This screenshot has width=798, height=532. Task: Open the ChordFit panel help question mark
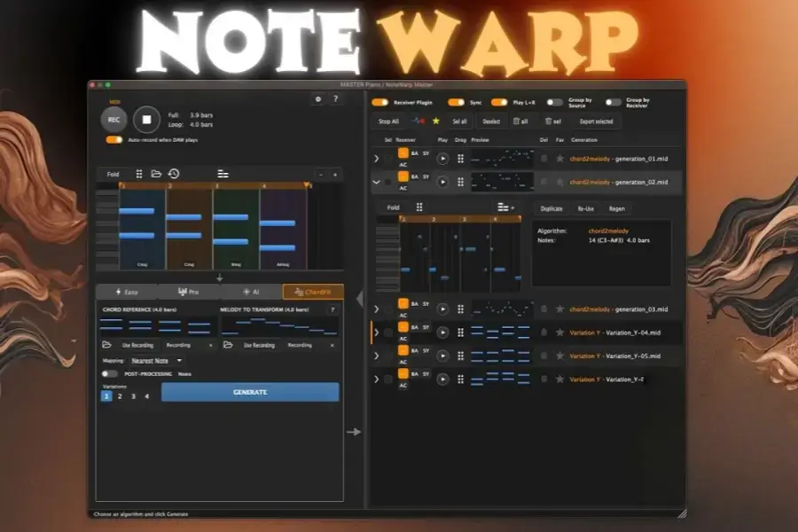(x=332, y=309)
